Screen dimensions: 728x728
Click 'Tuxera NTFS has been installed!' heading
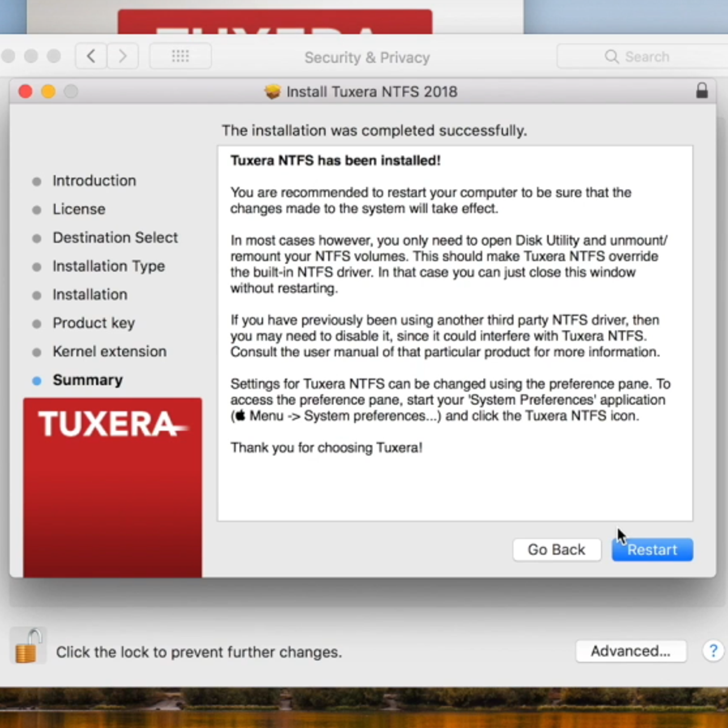pyautogui.click(x=335, y=161)
